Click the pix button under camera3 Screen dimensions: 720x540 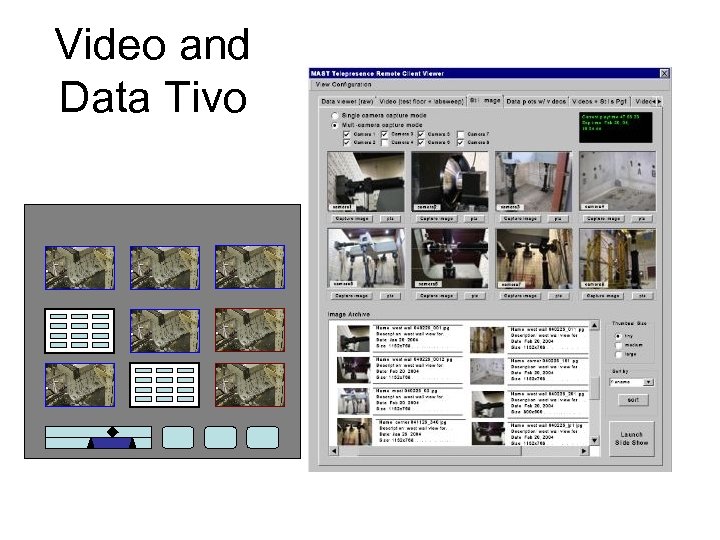tap(558, 219)
